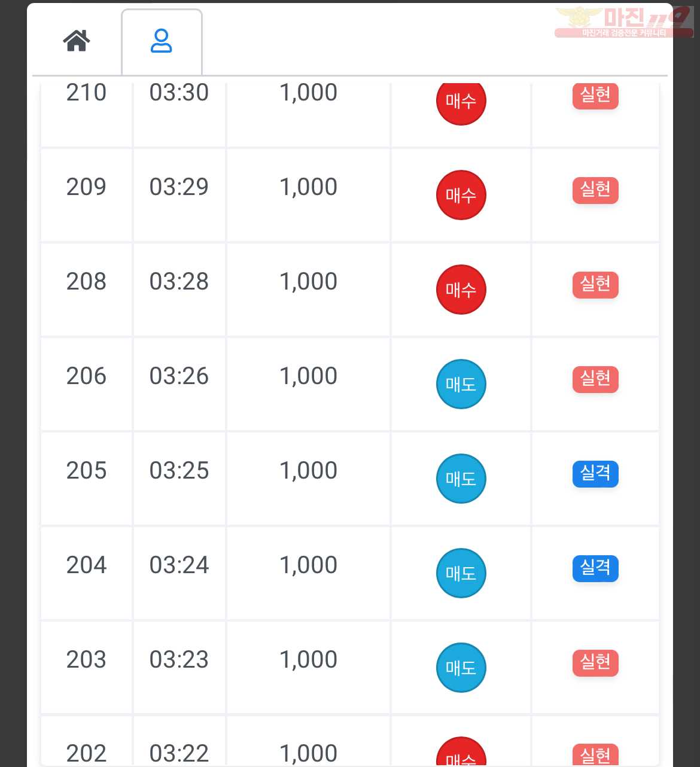Screen dimensions: 700x767
Task: Select the 실현 badge in row 209
Action: pyautogui.click(x=595, y=190)
